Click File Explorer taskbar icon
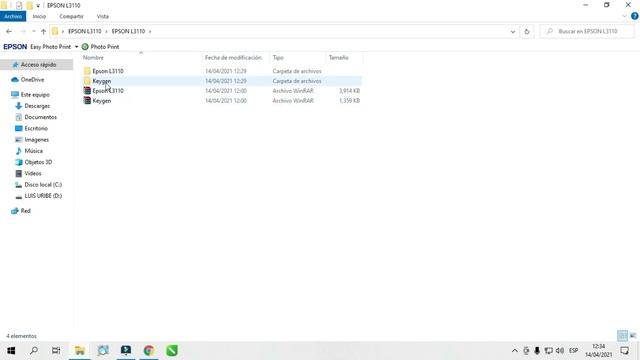This screenshot has height=360, width=640. [x=80, y=351]
